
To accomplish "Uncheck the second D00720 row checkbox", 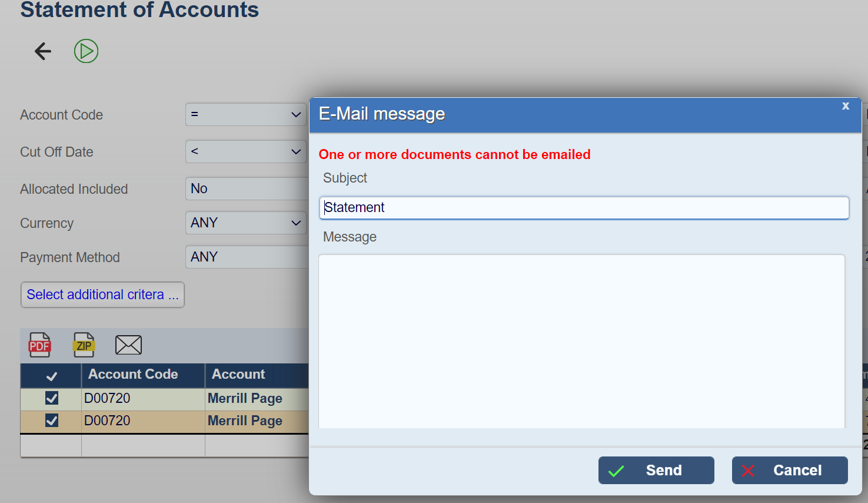I will coord(52,421).
